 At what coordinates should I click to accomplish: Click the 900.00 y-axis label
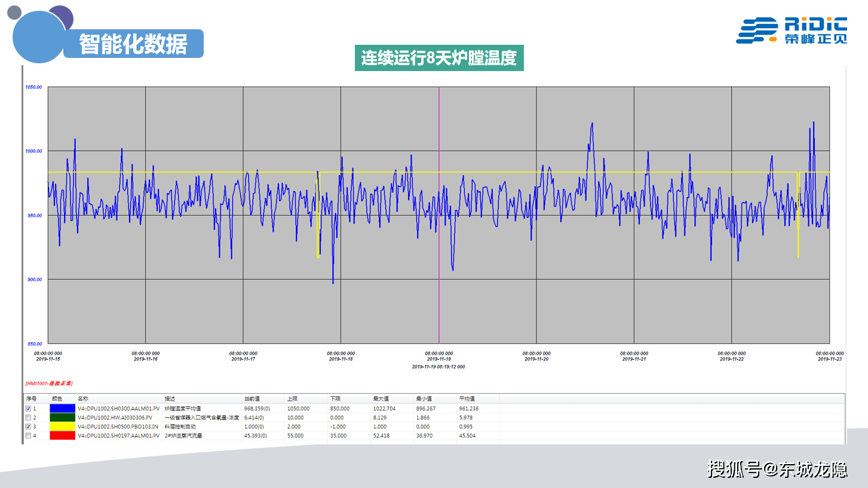35,280
